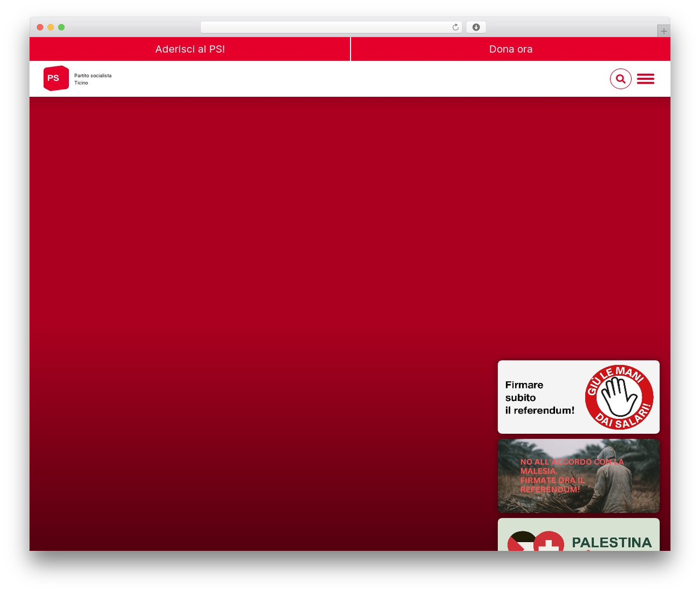Reload page using browser refresh icon

pyautogui.click(x=455, y=27)
